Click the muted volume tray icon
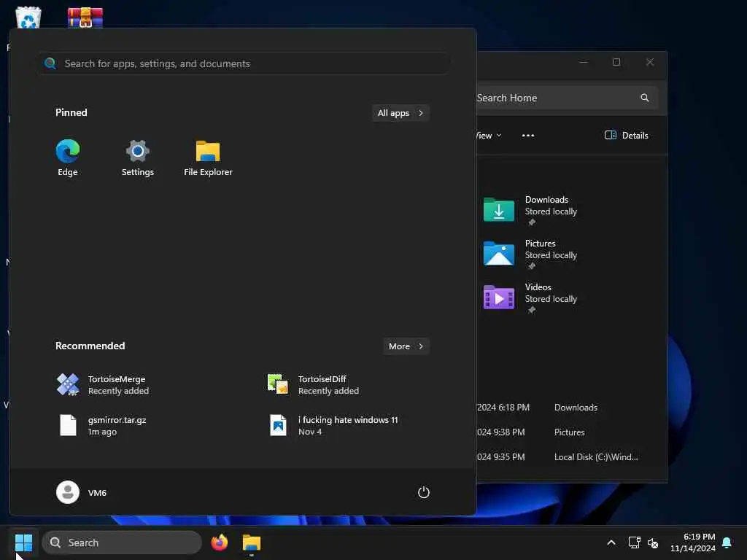Image resolution: width=747 pixels, height=560 pixels. pyautogui.click(x=653, y=542)
